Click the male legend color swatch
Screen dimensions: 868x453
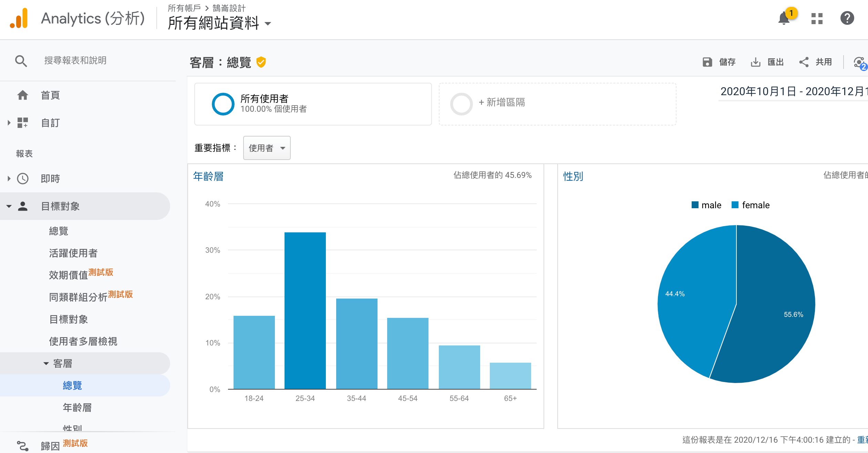tap(695, 205)
